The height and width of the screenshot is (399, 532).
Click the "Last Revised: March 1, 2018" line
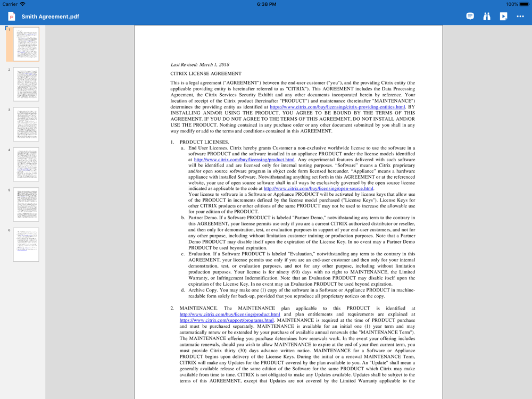pos(200,64)
